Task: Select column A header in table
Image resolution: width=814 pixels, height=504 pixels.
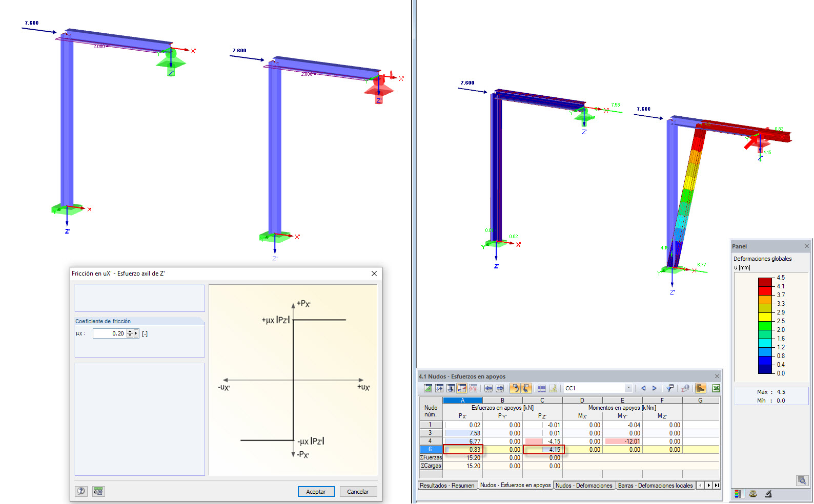Action: click(x=462, y=401)
